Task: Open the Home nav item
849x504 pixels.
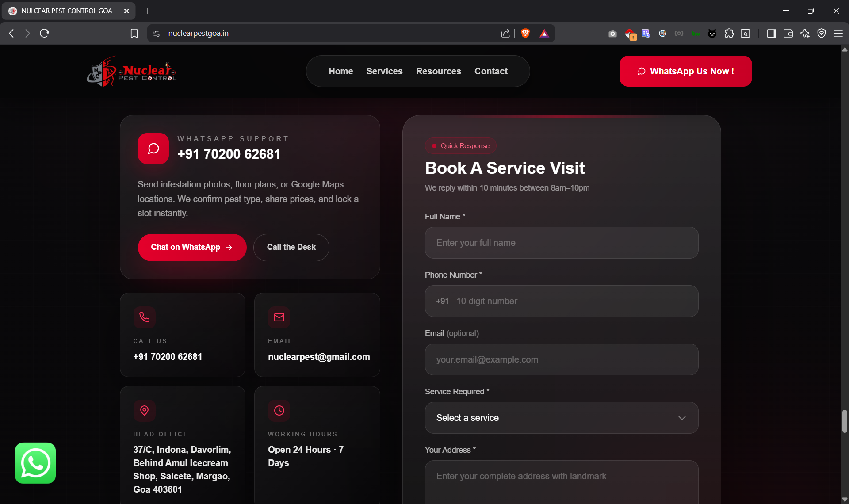Action: coord(340,71)
